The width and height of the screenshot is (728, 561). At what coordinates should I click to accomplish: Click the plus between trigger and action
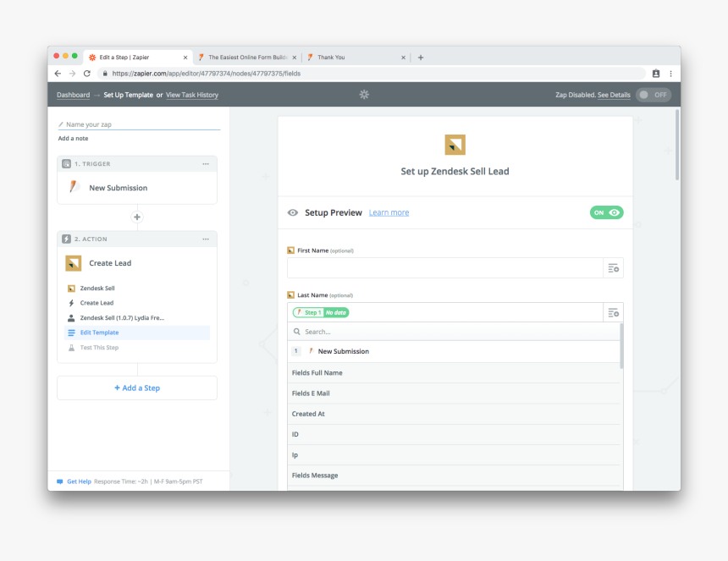pos(137,217)
